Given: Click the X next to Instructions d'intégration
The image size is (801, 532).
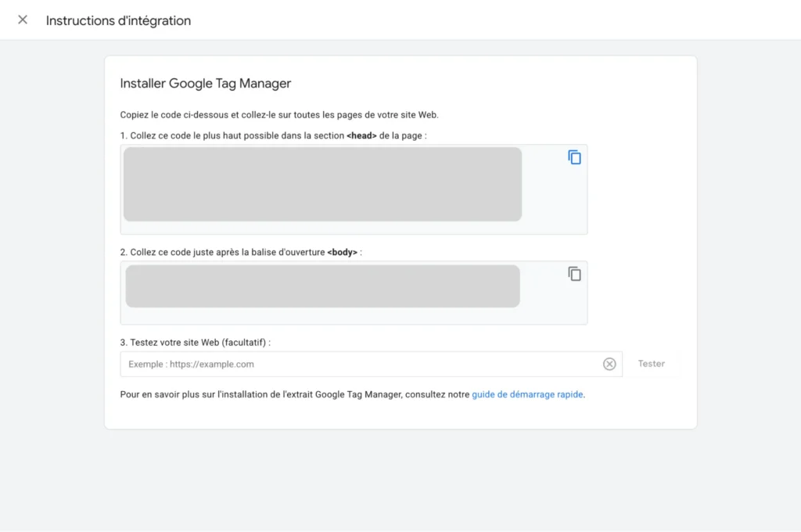Looking at the screenshot, I should pyautogui.click(x=22, y=20).
